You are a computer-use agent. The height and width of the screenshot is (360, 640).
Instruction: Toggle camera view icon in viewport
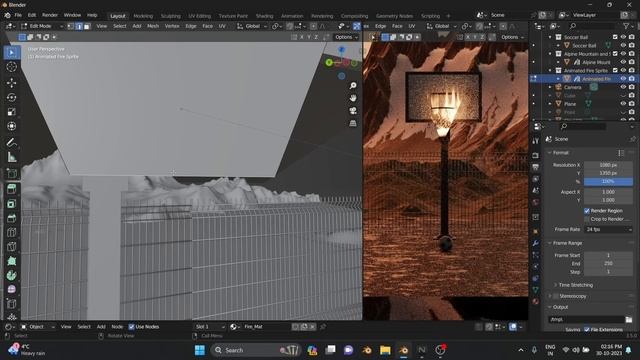click(x=353, y=111)
